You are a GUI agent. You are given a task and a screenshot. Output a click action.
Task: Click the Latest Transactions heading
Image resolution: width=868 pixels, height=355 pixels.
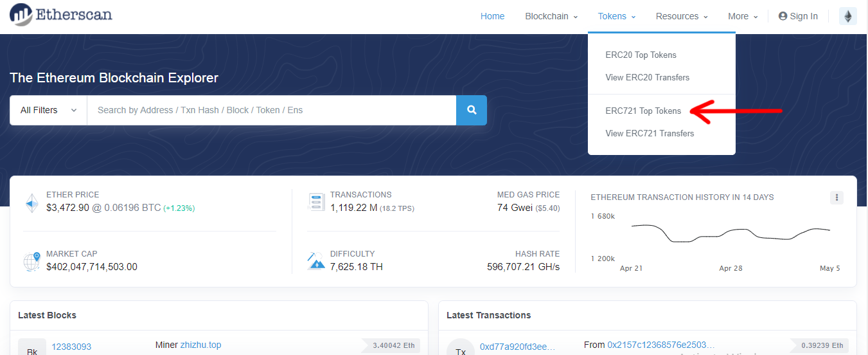click(x=488, y=315)
